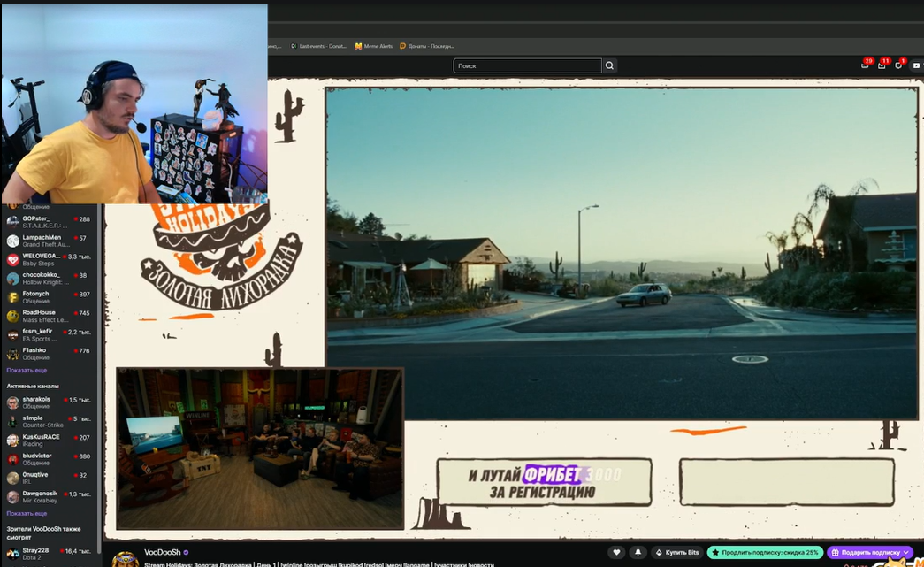Click GOPster_ channel avatar
The width and height of the screenshot is (924, 567).
(13, 222)
